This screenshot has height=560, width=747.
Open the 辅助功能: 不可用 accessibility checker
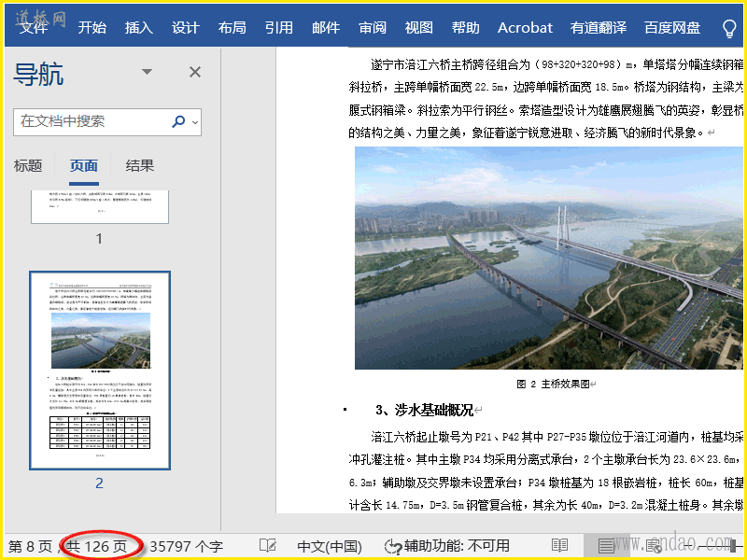446,546
